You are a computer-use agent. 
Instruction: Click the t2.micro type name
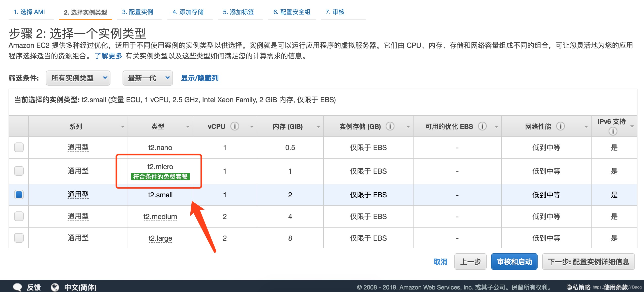pos(160,167)
